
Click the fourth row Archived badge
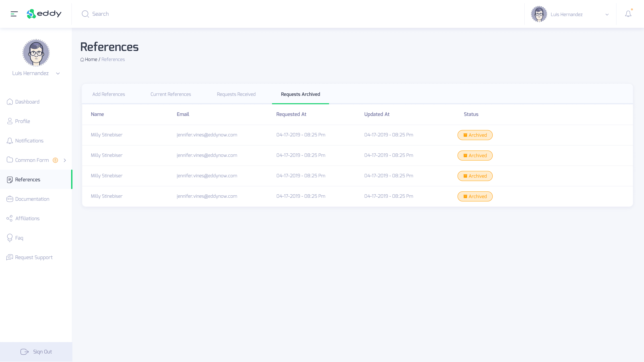(x=475, y=197)
